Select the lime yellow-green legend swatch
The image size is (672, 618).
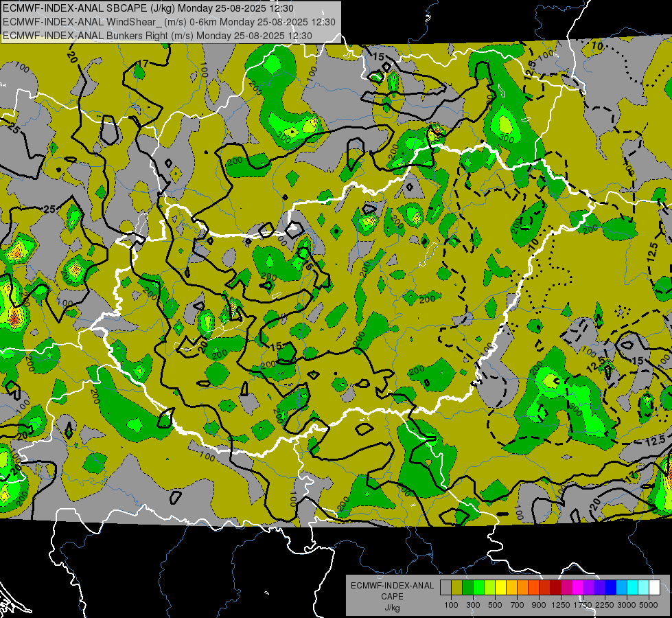coord(490,588)
